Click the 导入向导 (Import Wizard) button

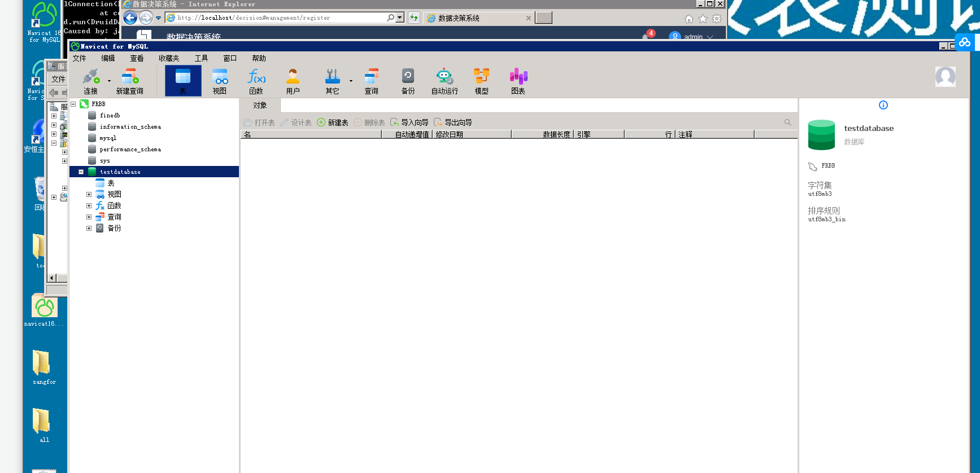[409, 122]
